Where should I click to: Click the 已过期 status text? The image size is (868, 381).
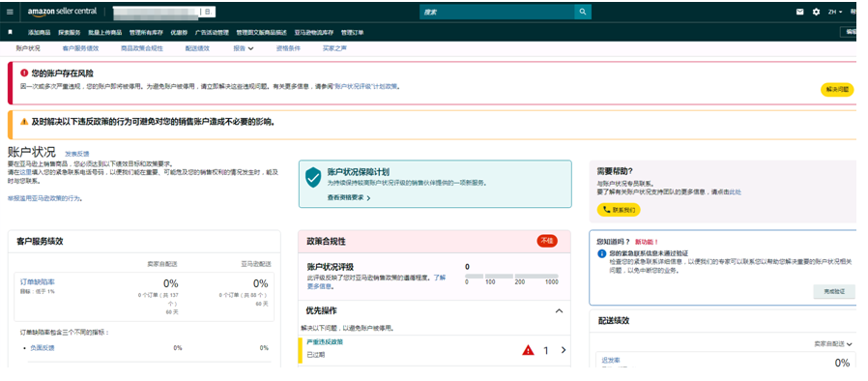(315, 355)
